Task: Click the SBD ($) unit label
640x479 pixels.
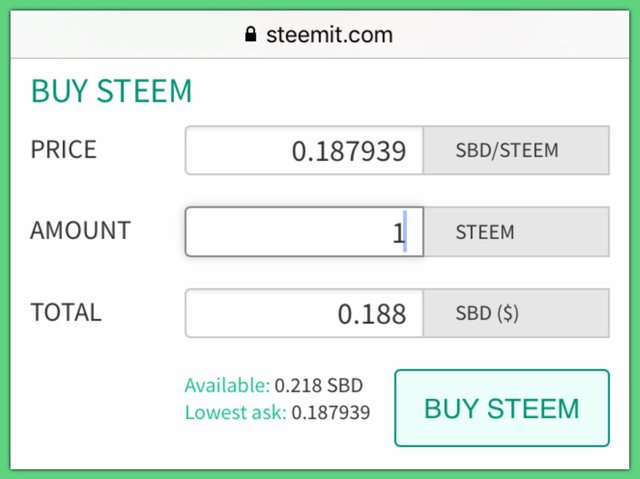Action: 487,313
